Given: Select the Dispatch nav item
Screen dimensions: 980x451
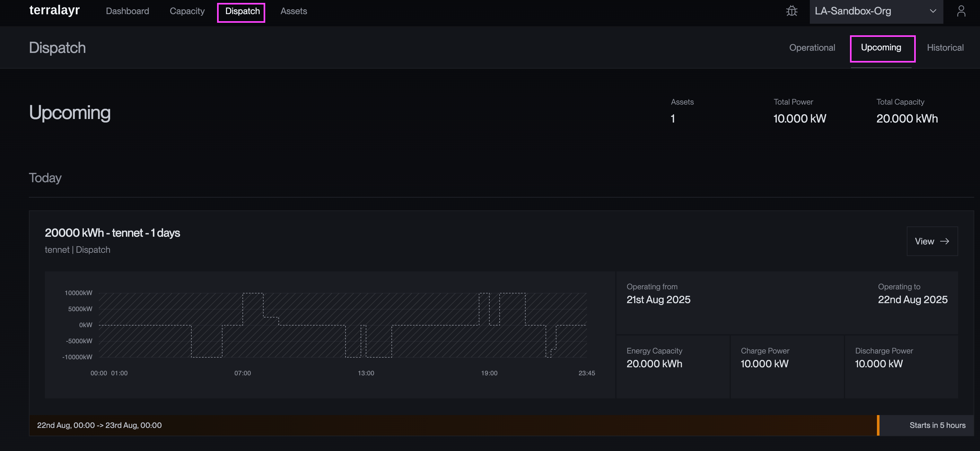Looking at the screenshot, I should 242,11.
